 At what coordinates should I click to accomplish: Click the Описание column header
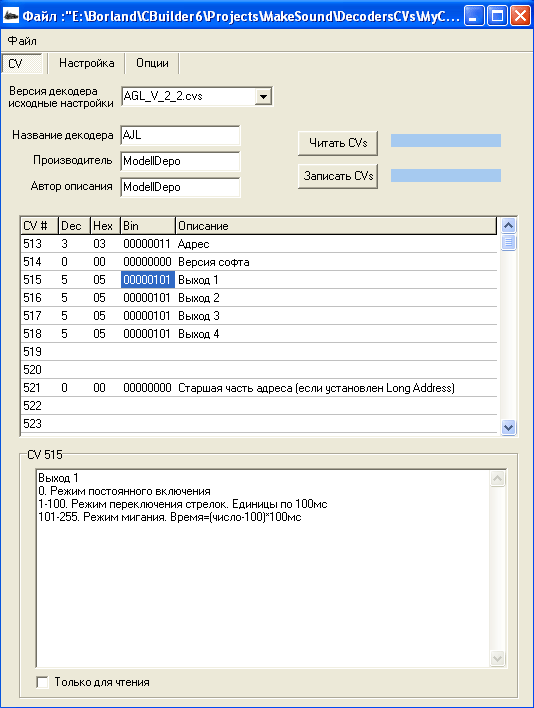click(336, 226)
